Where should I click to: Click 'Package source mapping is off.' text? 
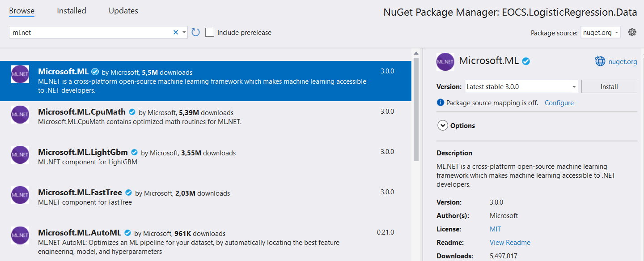(x=492, y=103)
